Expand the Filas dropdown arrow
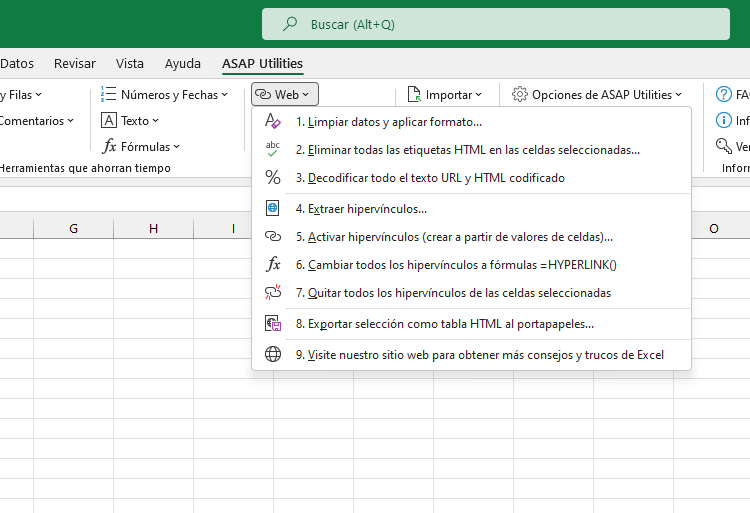The height and width of the screenshot is (513, 750). click(x=38, y=95)
